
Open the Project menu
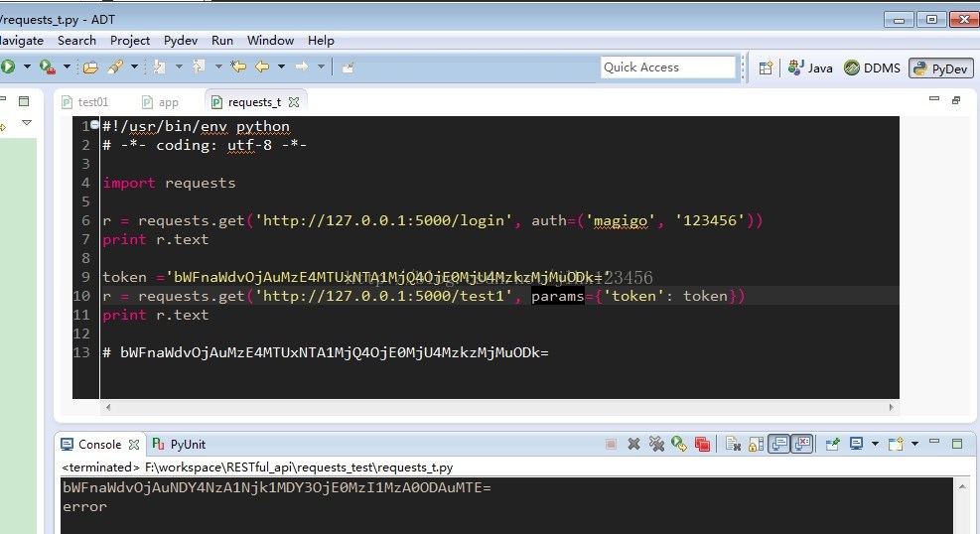[x=130, y=41]
